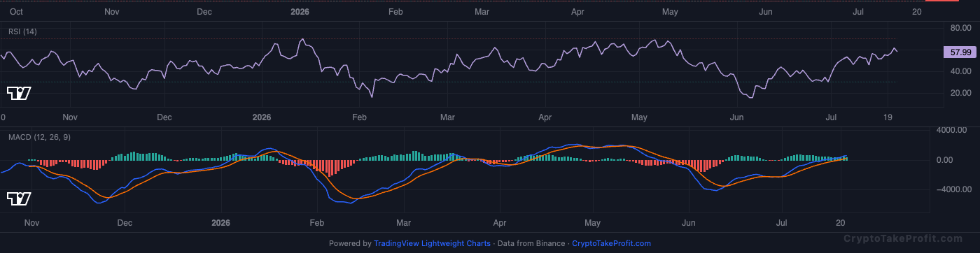
Task: Click the 80.00 RSI axis value
Action: [x=961, y=28]
